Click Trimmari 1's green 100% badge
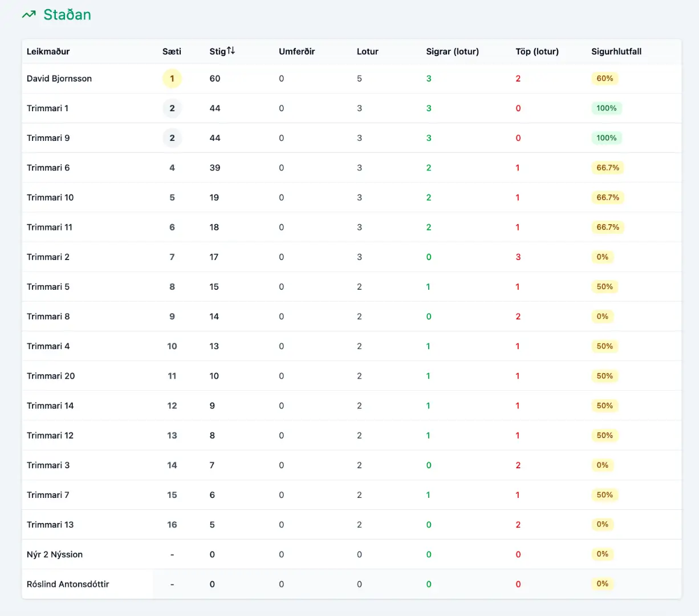The height and width of the screenshot is (616, 699). point(606,108)
